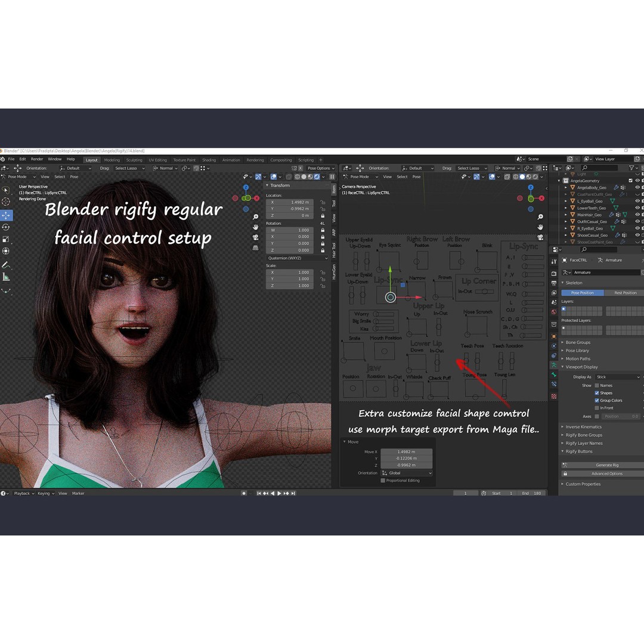Select the Scale tool in left toolbar

6,239
